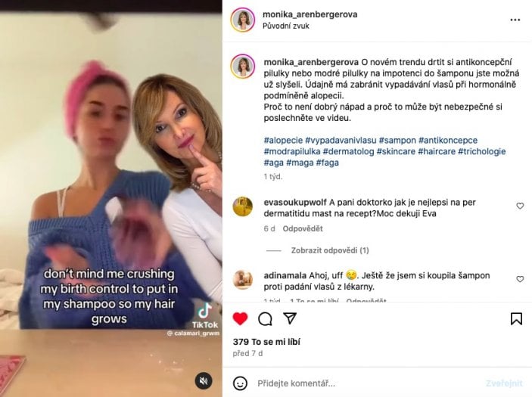Like evasoukupwolf's comment heart
532x397 pixels.
(x=520, y=206)
